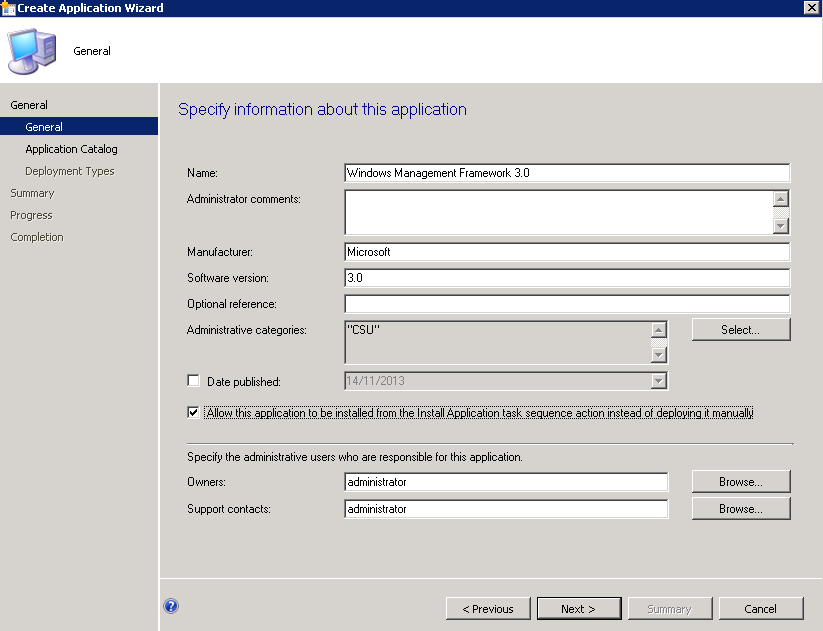Click into the Manufacturer field

pos(567,251)
